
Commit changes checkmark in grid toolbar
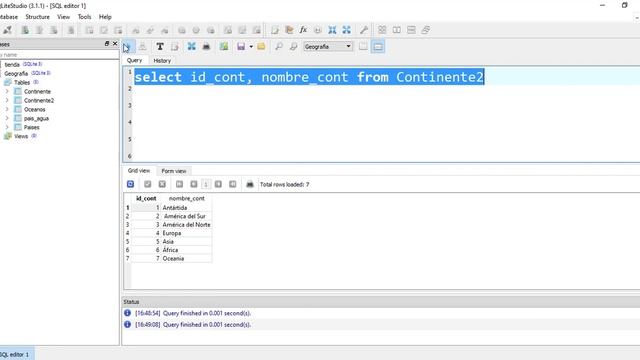pyautogui.click(x=148, y=184)
